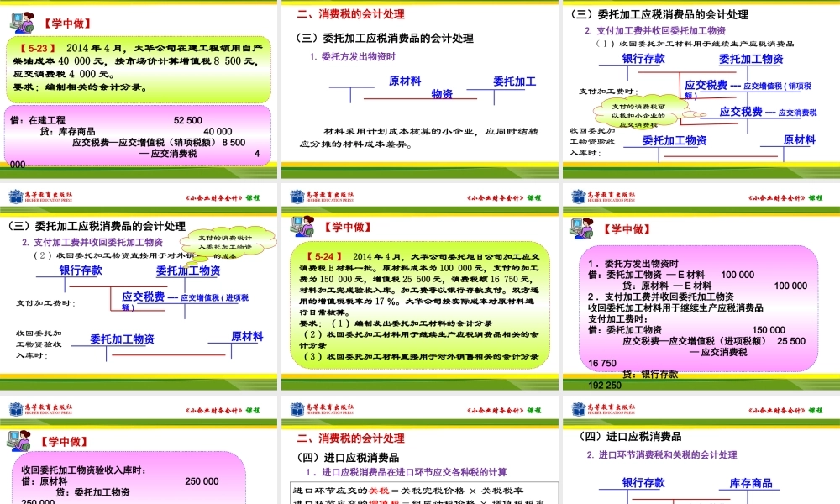Select the computer icon on the 委托方发出物资 answer slide
This screenshot has width=840, height=504.
coord(580,228)
